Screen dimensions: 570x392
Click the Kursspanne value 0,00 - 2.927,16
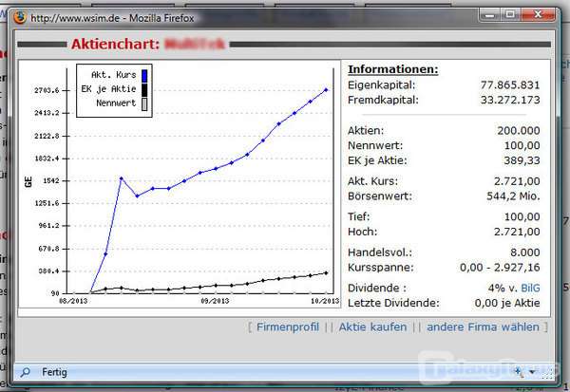click(500, 268)
